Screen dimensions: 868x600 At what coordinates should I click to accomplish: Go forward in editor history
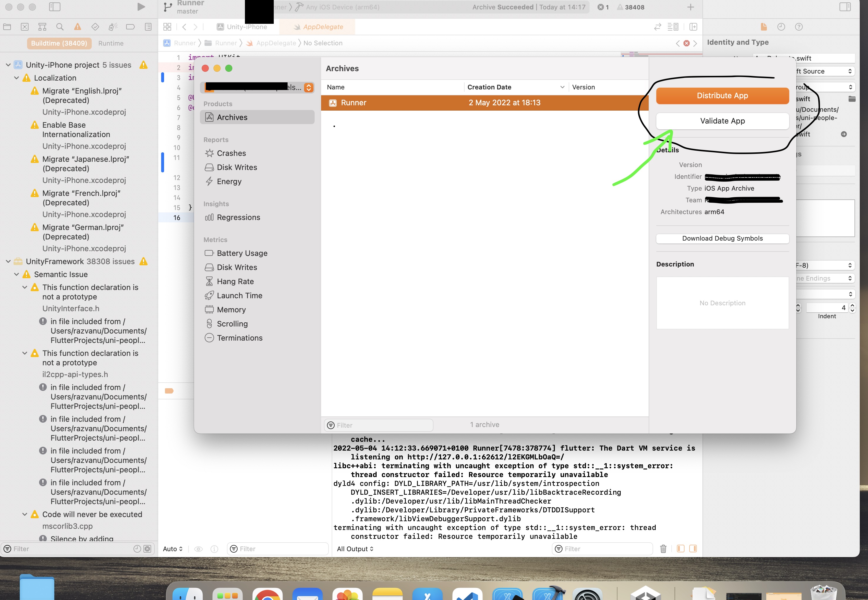tap(196, 27)
